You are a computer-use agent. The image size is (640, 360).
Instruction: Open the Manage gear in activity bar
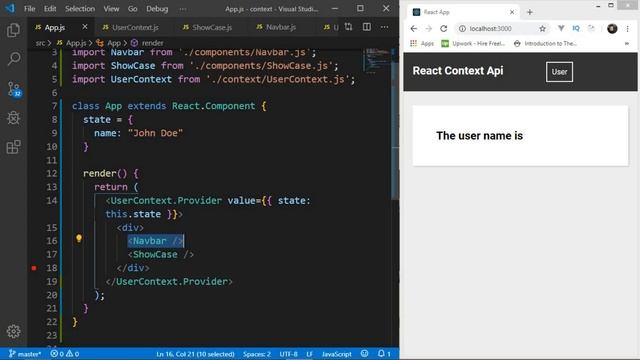pos(13,331)
